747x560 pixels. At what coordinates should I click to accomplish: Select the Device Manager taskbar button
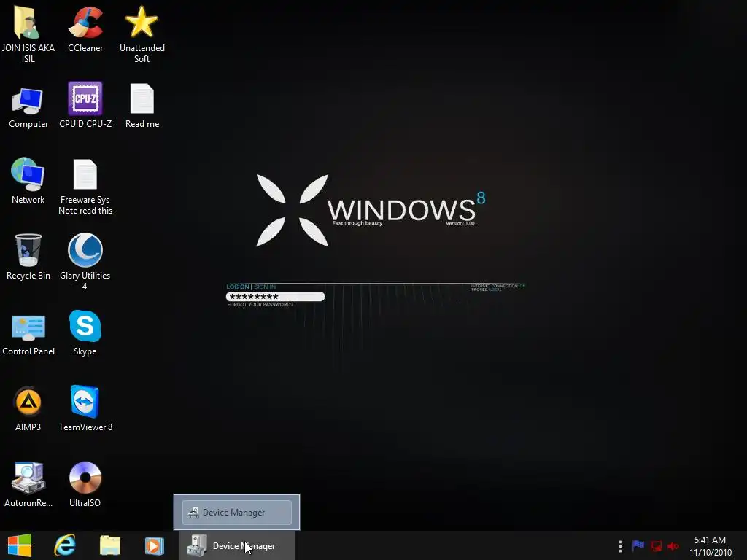237,545
